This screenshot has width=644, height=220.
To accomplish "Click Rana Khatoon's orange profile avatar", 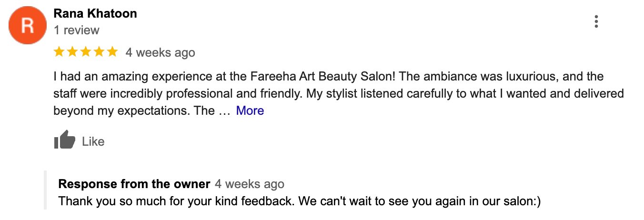I will click(x=28, y=26).
